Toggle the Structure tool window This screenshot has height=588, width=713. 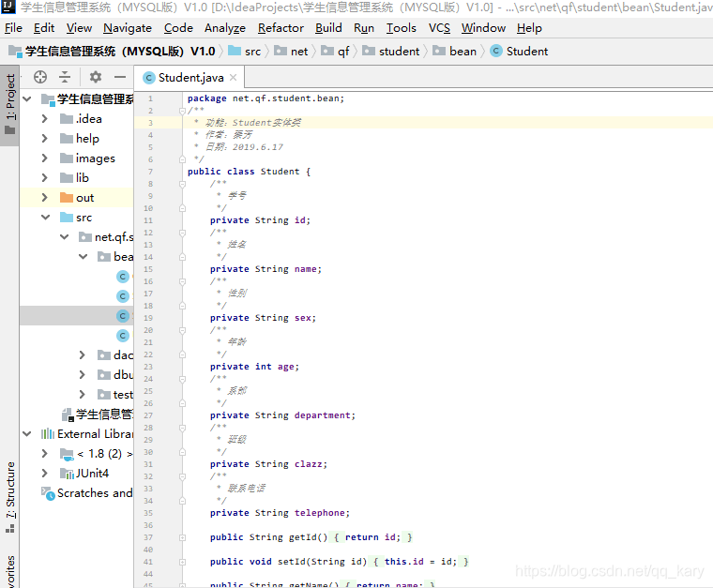pos(10,497)
